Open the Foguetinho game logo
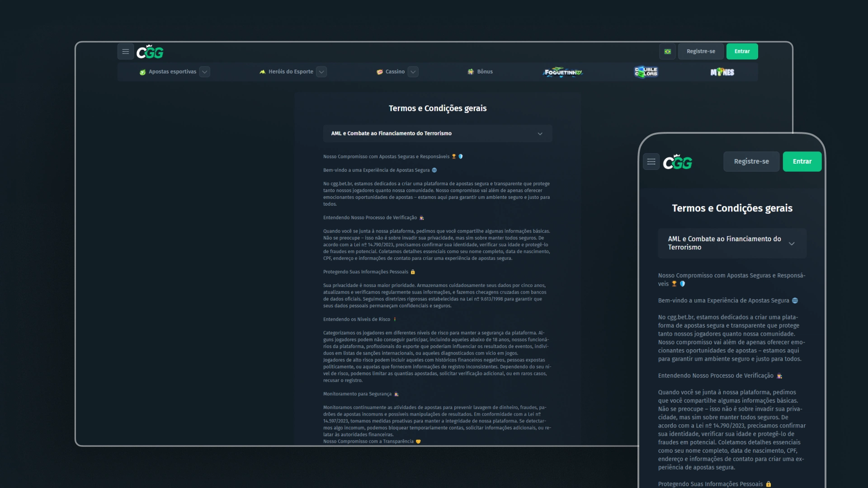This screenshot has height=488, width=868. [563, 72]
